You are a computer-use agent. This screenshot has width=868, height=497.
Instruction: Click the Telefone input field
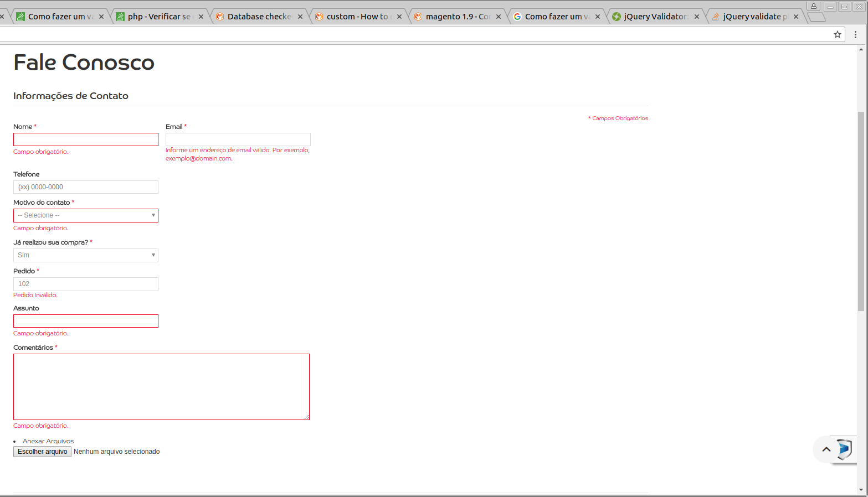point(86,187)
